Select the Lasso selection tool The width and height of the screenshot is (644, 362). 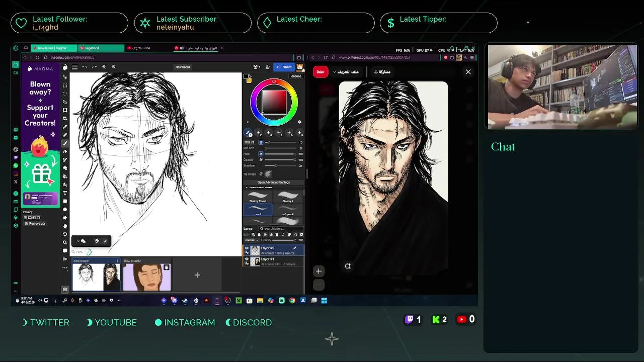coord(65,102)
